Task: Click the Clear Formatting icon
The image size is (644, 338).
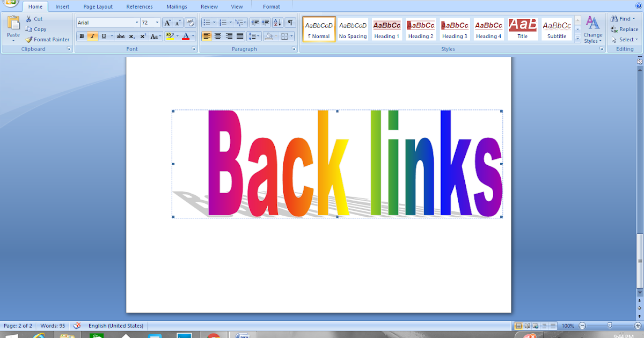Action: pos(191,23)
